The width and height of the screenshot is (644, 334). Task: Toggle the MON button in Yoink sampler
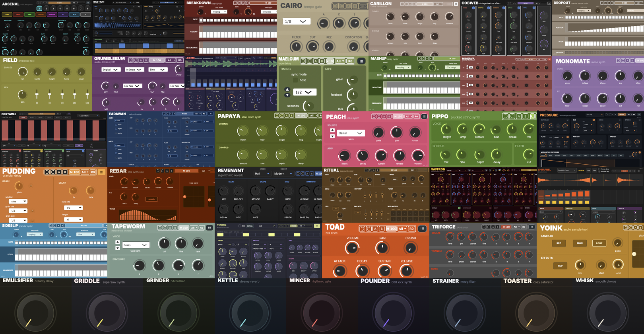point(580,243)
